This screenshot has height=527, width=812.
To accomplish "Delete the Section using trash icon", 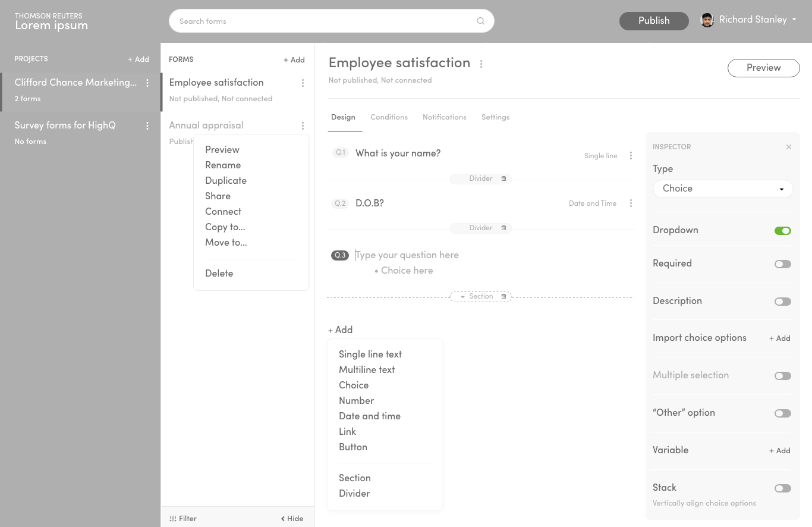I will pos(503,296).
